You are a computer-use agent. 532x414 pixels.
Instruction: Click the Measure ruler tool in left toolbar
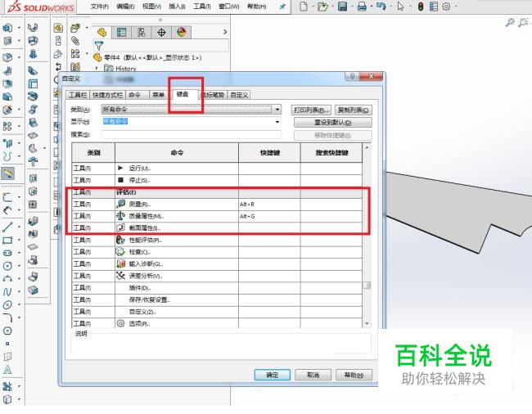(8, 173)
